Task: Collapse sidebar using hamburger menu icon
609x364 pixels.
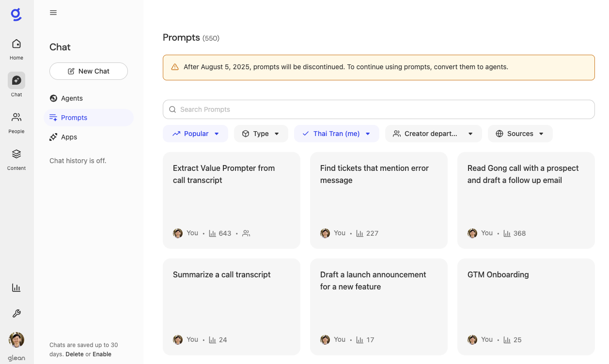Action: tap(53, 13)
